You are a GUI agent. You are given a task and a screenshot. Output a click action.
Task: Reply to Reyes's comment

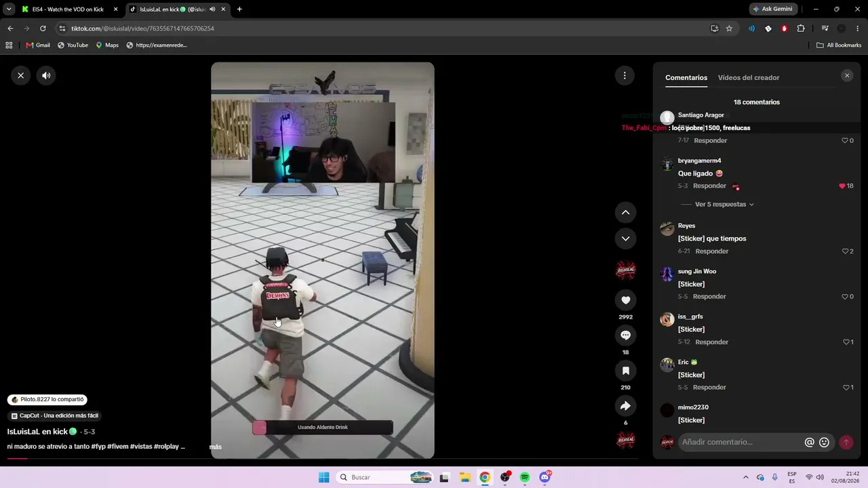[712, 251]
